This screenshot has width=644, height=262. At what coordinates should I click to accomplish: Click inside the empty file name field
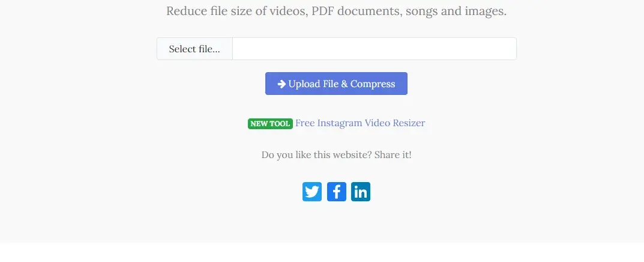(374, 49)
